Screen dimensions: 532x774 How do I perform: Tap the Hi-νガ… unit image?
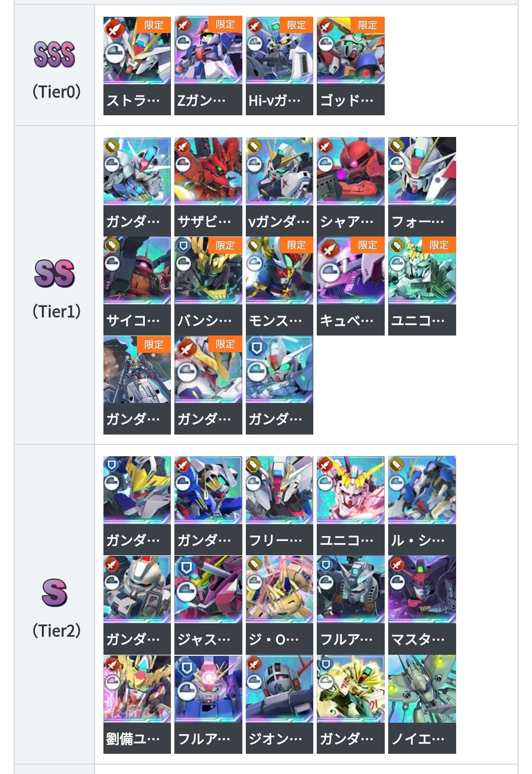click(279, 51)
